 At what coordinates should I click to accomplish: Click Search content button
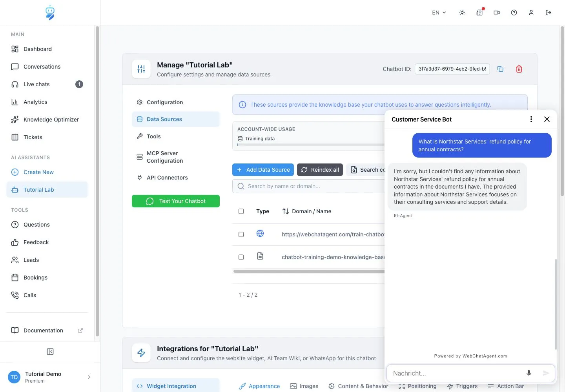[x=366, y=170]
